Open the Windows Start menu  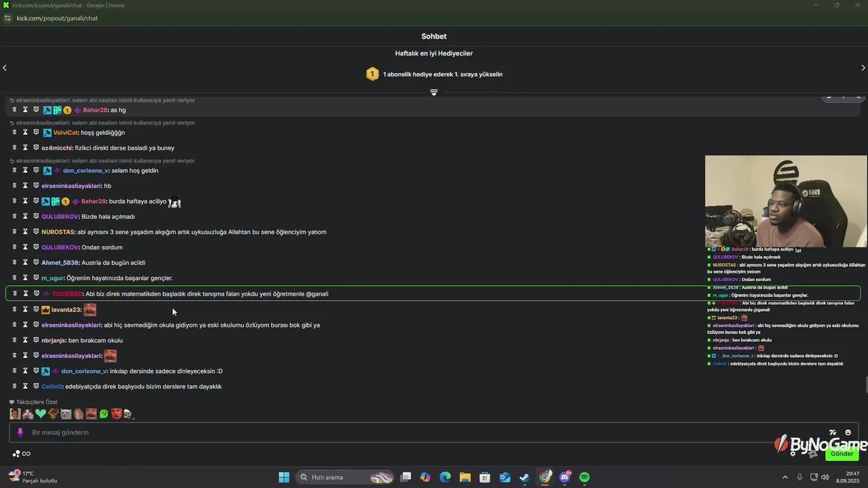[x=284, y=477]
